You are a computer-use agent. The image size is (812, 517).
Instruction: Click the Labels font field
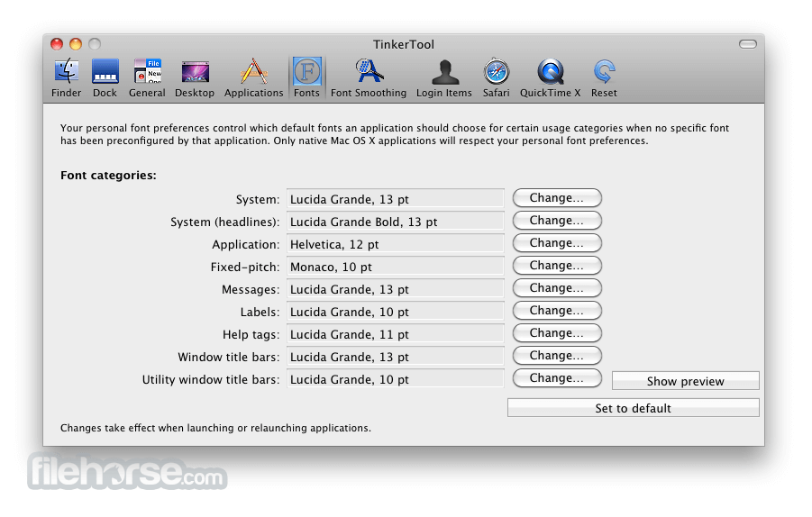click(x=395, y=312)
